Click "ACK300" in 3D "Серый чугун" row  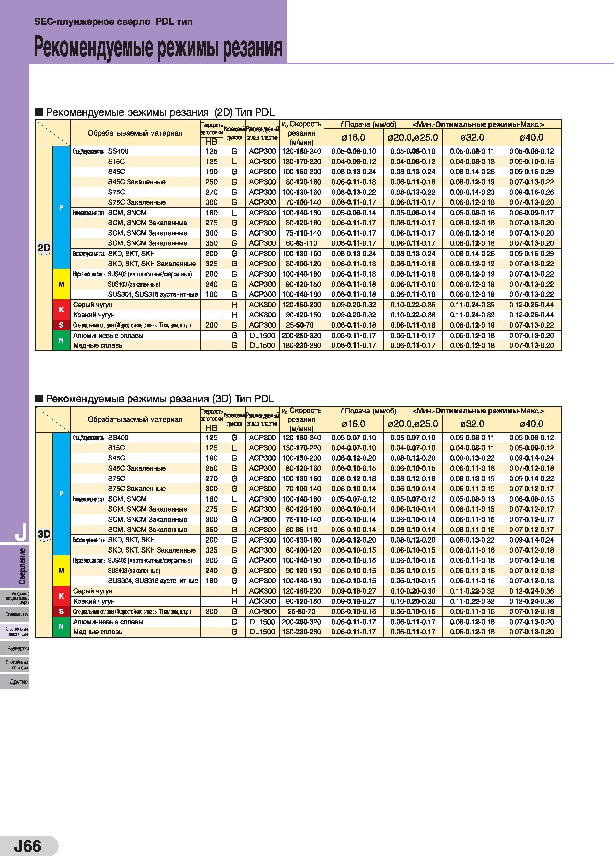[262, 591]
